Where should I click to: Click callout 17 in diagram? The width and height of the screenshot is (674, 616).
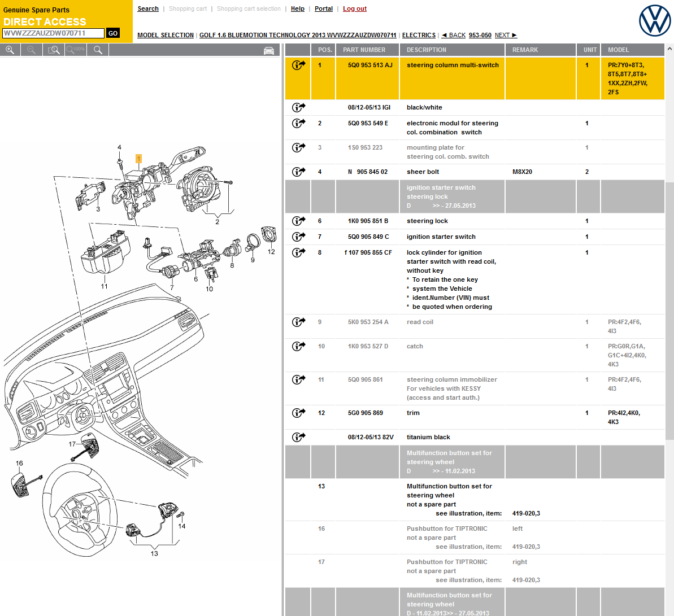[x=72, y=444]
